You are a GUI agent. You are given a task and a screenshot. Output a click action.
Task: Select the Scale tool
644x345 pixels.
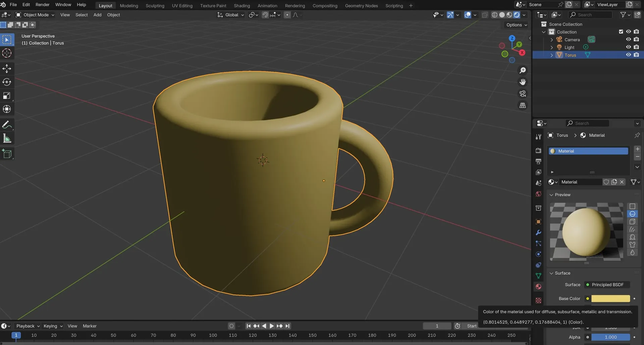(7, 96)
